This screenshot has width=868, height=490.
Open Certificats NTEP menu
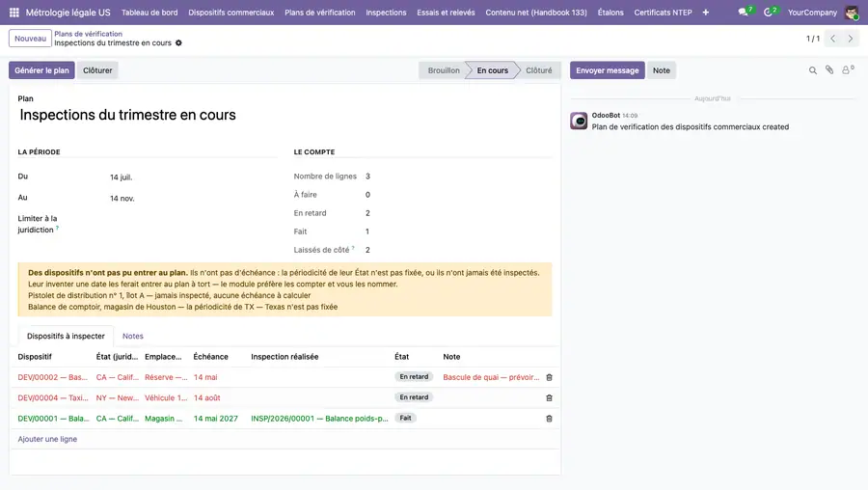tap(663, 13)
